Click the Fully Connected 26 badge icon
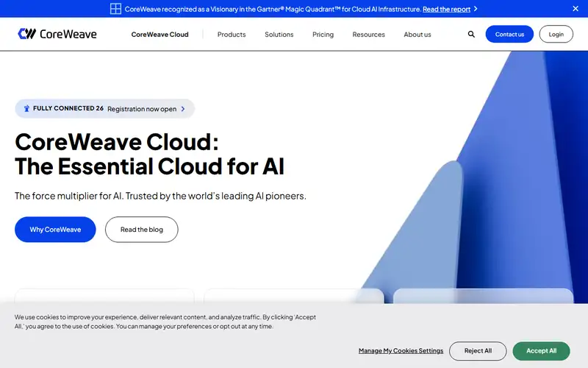Screen dimensions: 588x368 [x=26, y=108]
